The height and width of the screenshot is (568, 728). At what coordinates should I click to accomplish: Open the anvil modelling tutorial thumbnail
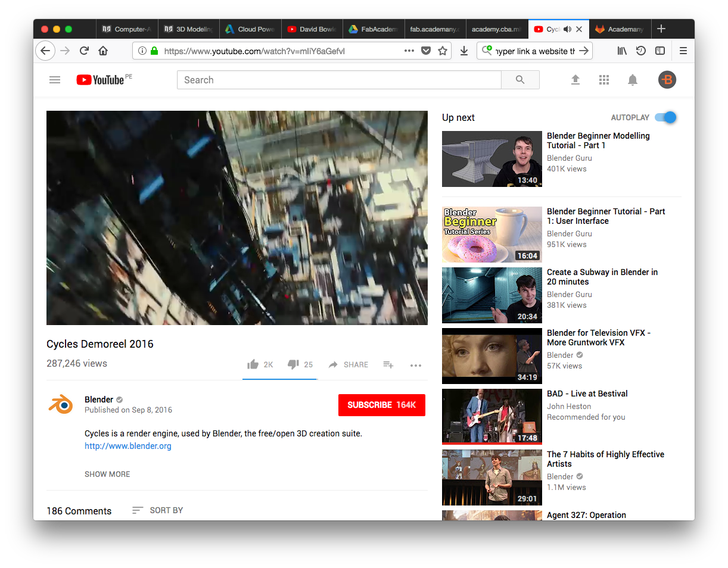click(492, 159)
